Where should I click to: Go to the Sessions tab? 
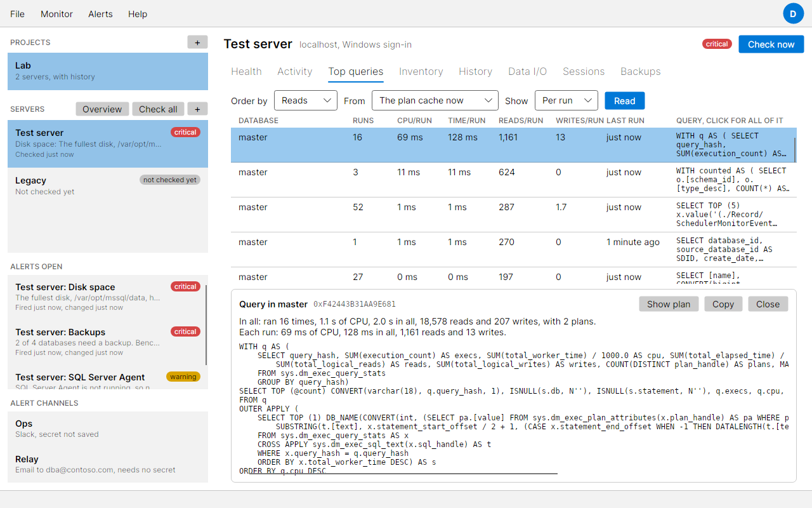click(584, 71)
